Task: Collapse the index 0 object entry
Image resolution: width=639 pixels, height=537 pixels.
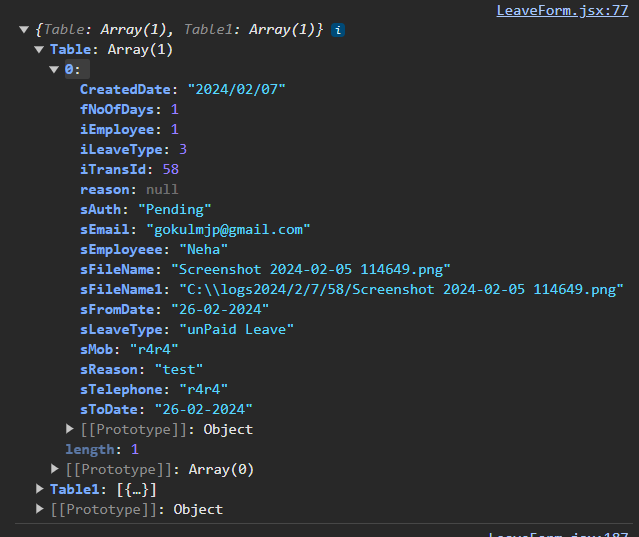Action: (x=55, y=69)
